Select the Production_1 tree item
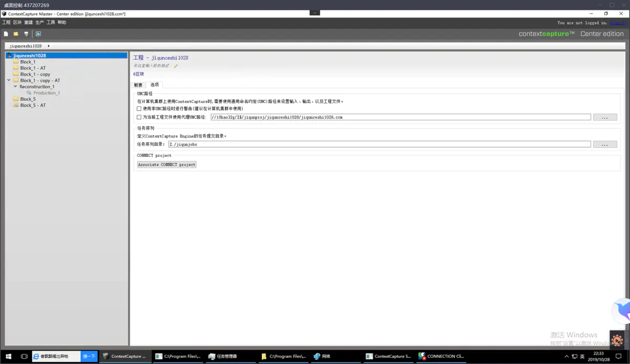This screenshot has width=630, height=364. [x=47, y=93]
